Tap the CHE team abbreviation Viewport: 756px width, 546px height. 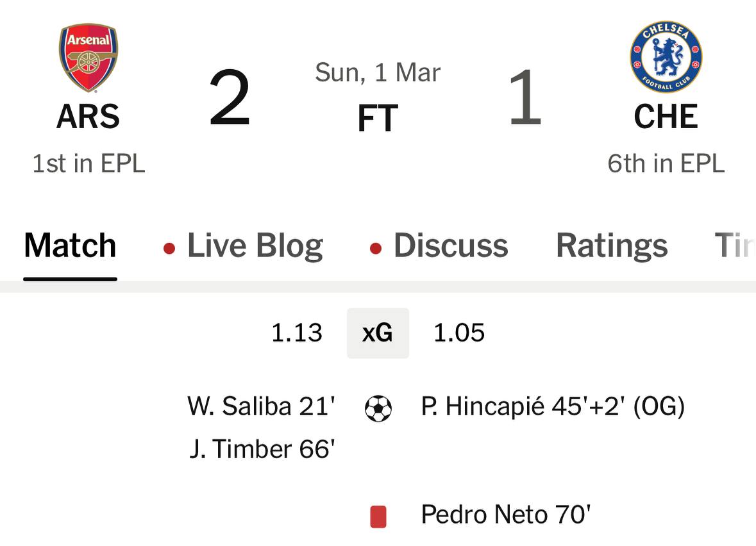tap(666, 117)
